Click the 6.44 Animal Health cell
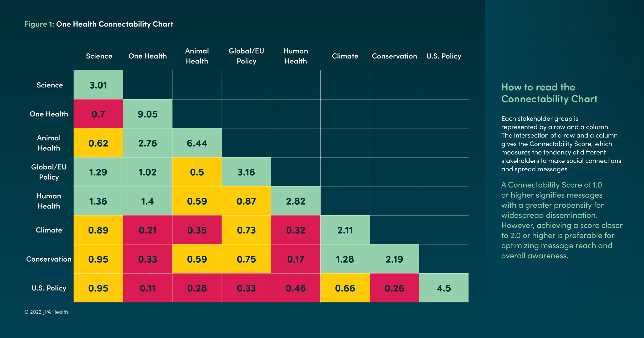 [197, 143]
